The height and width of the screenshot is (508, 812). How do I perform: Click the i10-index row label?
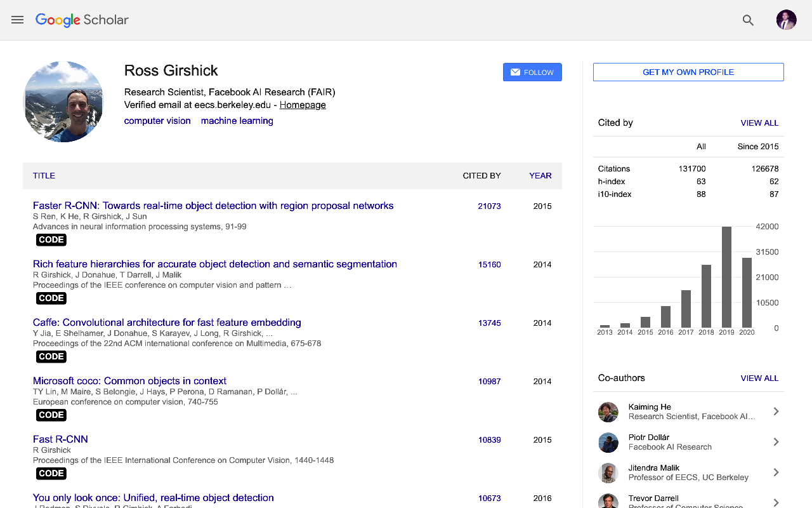[x=615, y=194]
